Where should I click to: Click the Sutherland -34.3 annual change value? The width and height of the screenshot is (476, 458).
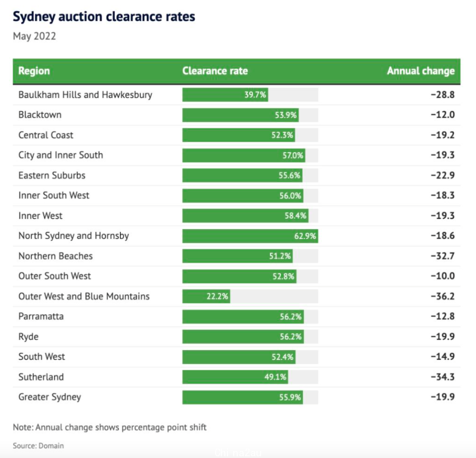click(443, 377)
